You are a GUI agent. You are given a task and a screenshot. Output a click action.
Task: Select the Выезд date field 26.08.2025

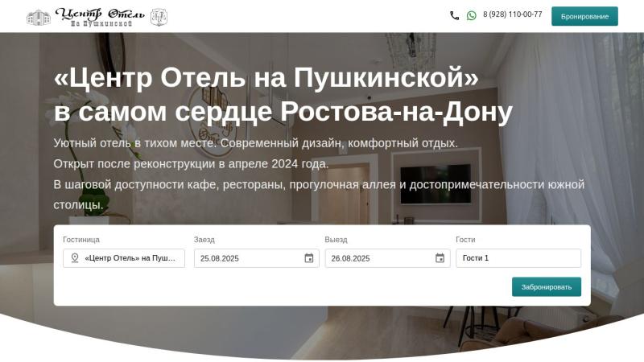(387, 258)
